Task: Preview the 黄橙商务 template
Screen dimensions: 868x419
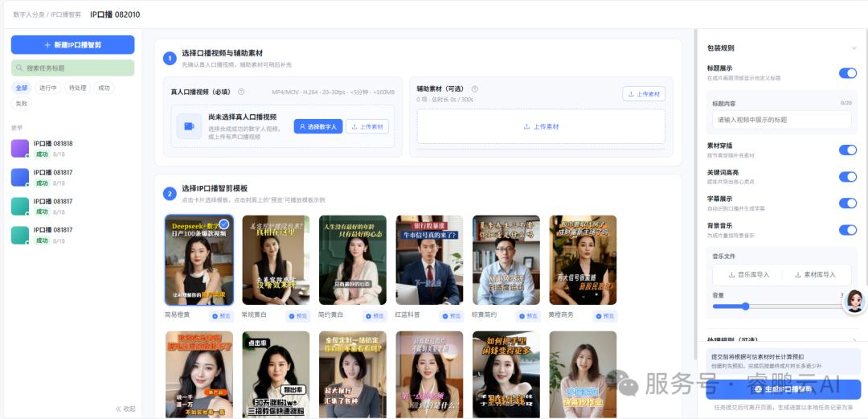Action: point(604,316)
